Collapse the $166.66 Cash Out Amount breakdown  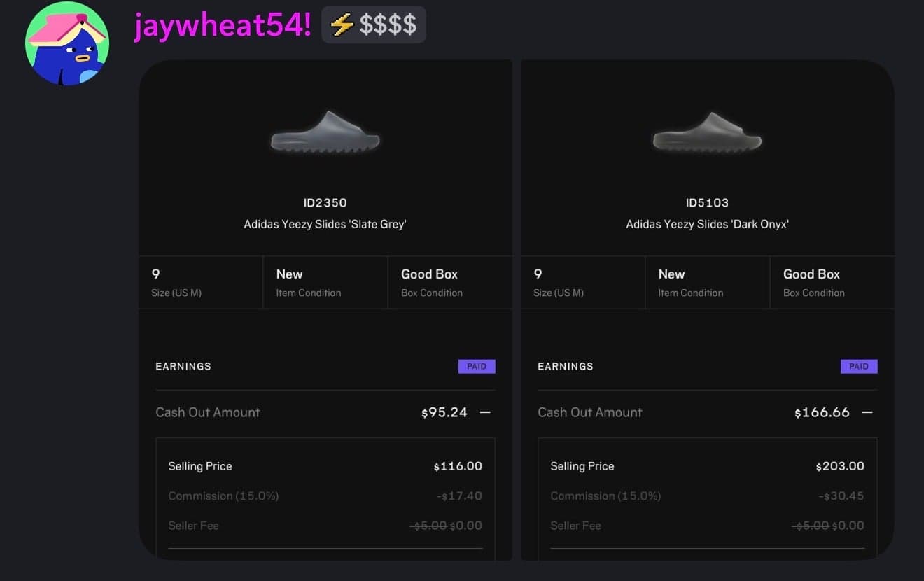[x=867, y=412]
